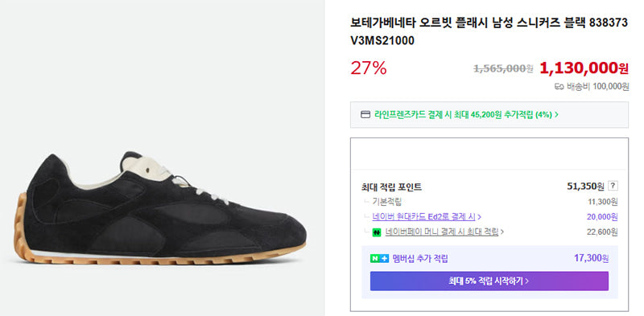This screenshot has width=644, height=316.
Task: Click the black Orbit sneaker product image
Action: tap(160, 209)
